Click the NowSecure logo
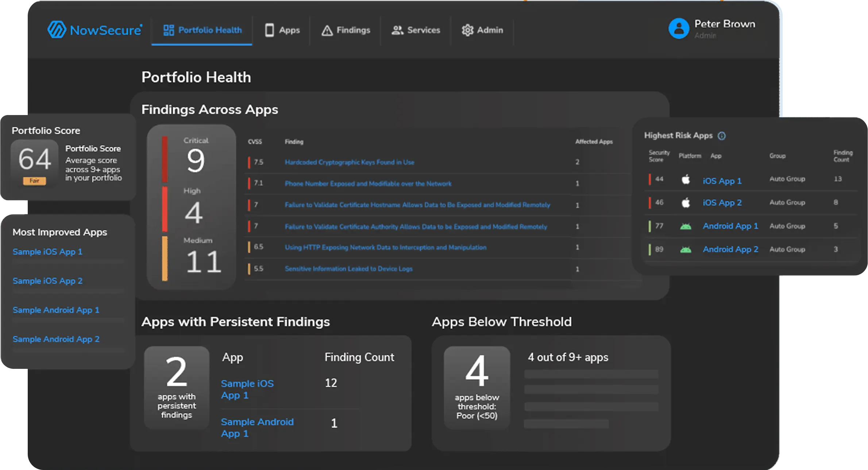 pyautogui.click(x=95, y=30)
